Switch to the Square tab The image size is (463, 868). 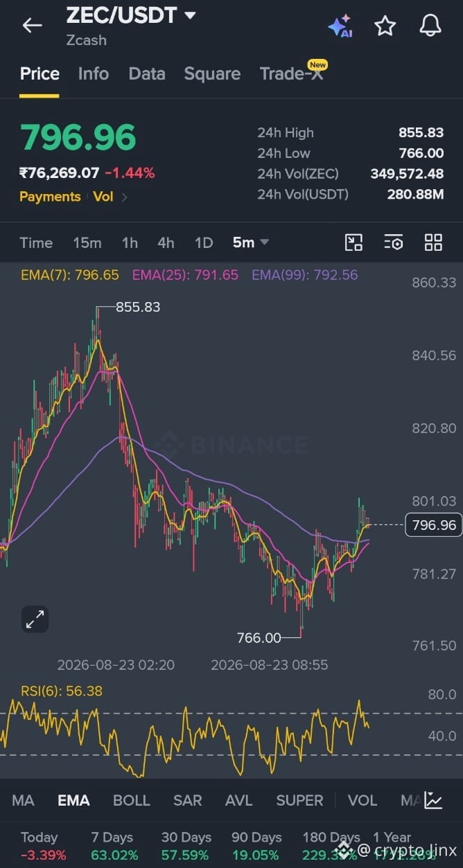pos(212,73)
